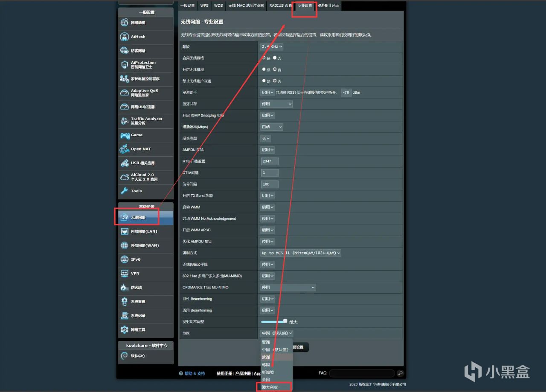
Task: Click the FAQ search text box
Action: [363, 373]
